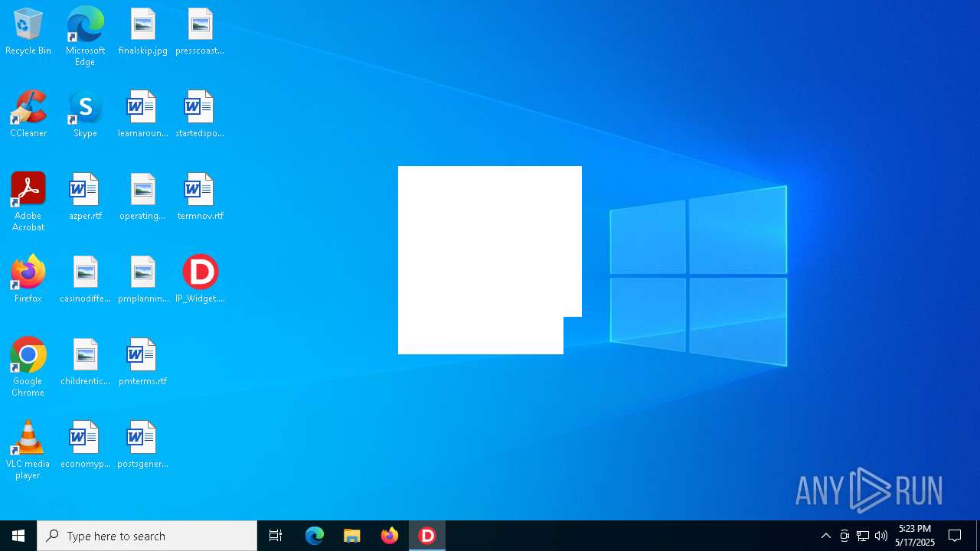This screenshot has width=980, height=551.
Task: Select the startedspo Word document
Action: point(200,115)
